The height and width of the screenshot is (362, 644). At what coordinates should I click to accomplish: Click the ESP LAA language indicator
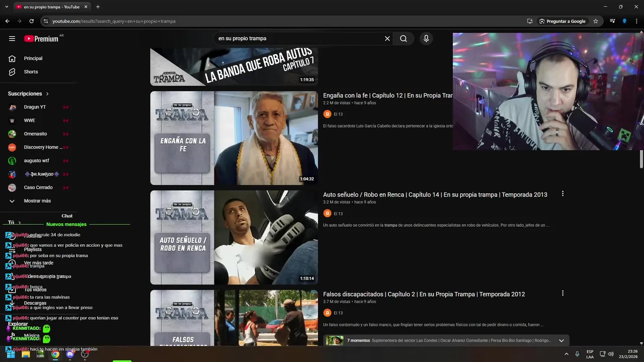[590, 354]
